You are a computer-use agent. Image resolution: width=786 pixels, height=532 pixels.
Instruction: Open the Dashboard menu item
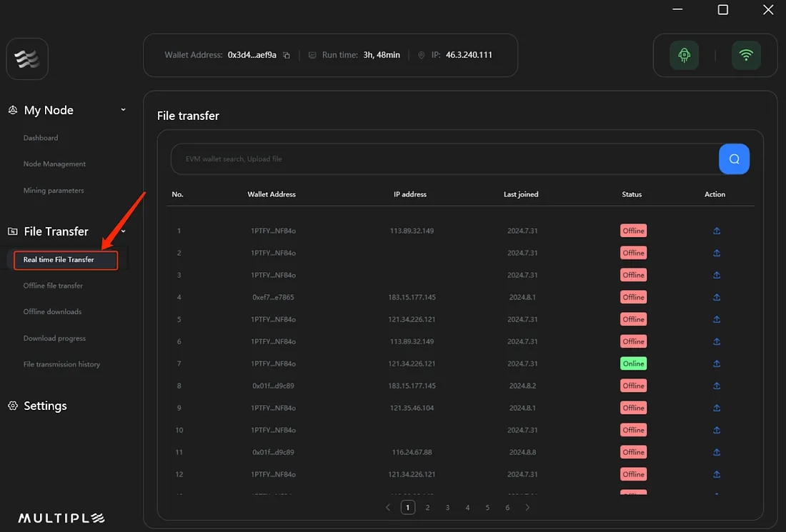(41, 138)
